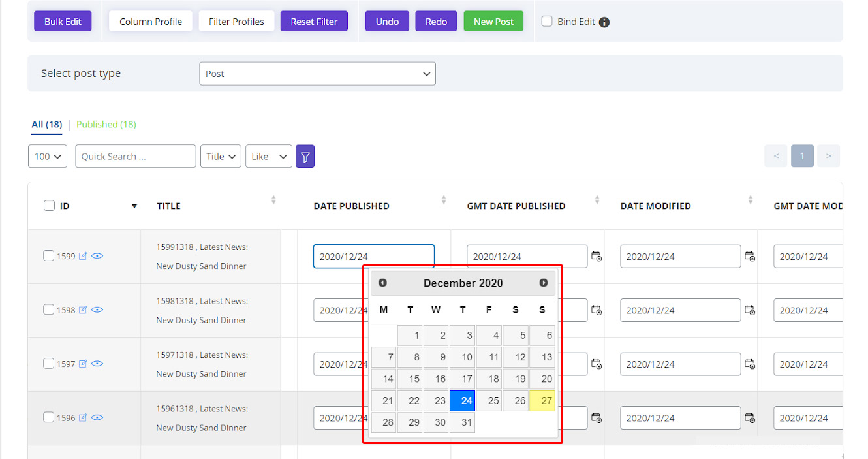Click calendar icon for row 1596 date modified
This screenshot has width=868, height=459.
[750, 418]
